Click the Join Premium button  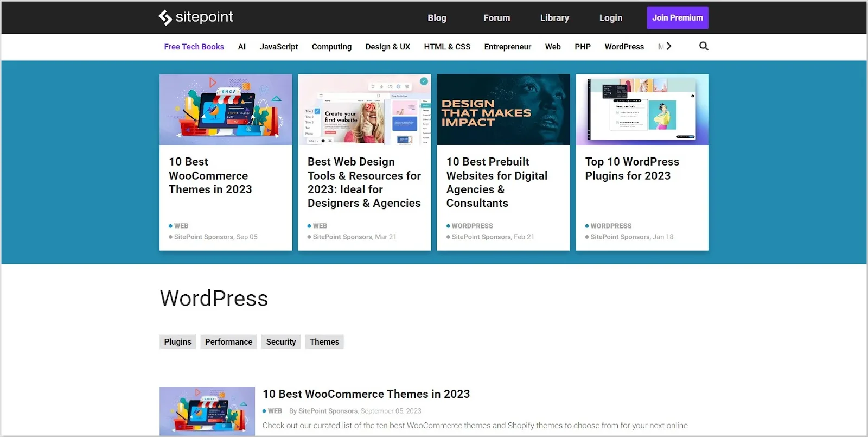[678, 18]
